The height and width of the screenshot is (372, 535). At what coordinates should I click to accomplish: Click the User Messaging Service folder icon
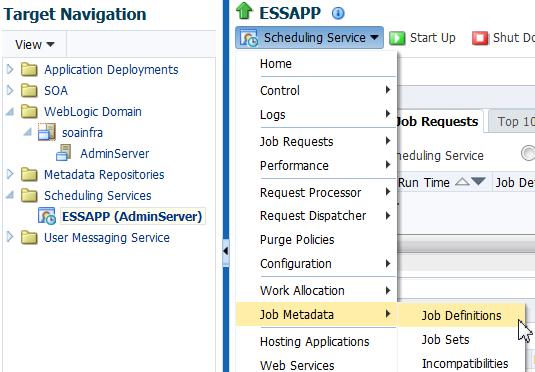(29, 238)
